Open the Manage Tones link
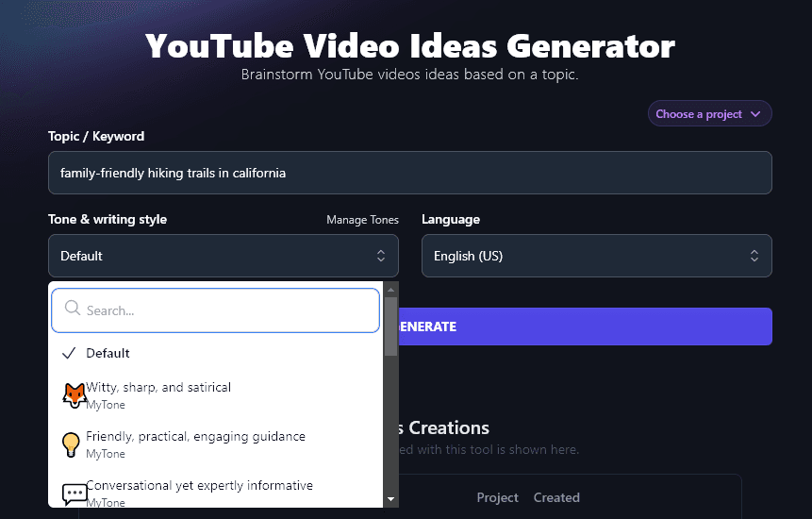 pos(362,220)
